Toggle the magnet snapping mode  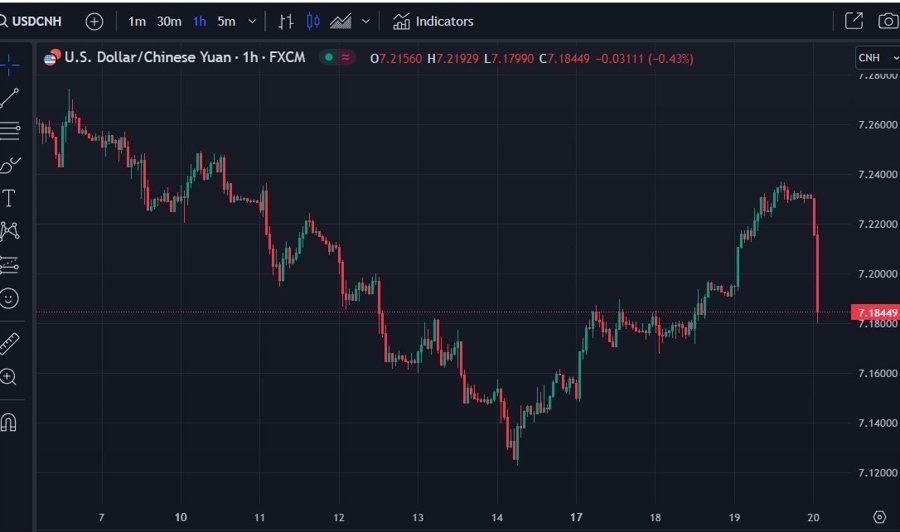(9, 422)
